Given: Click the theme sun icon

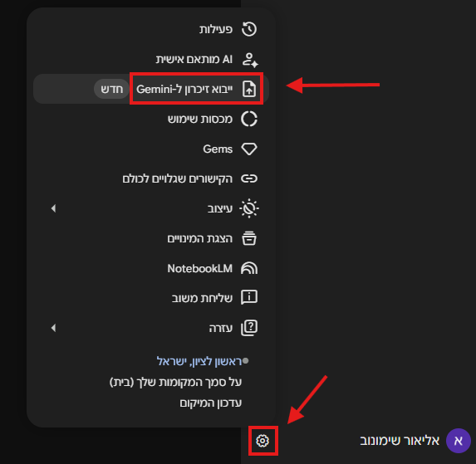Looking at the screenshot, I should (249, 208).
